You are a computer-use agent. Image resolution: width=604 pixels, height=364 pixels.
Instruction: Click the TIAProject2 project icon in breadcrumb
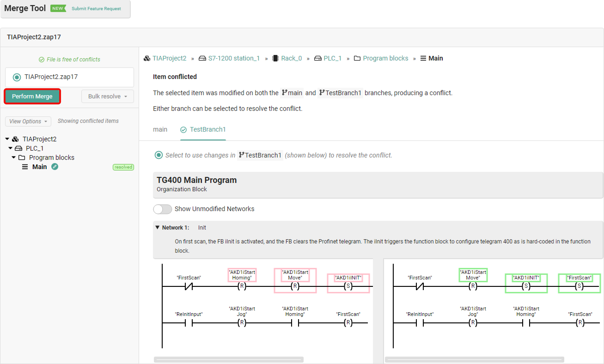pyautogui.click(x=147, y=58)
